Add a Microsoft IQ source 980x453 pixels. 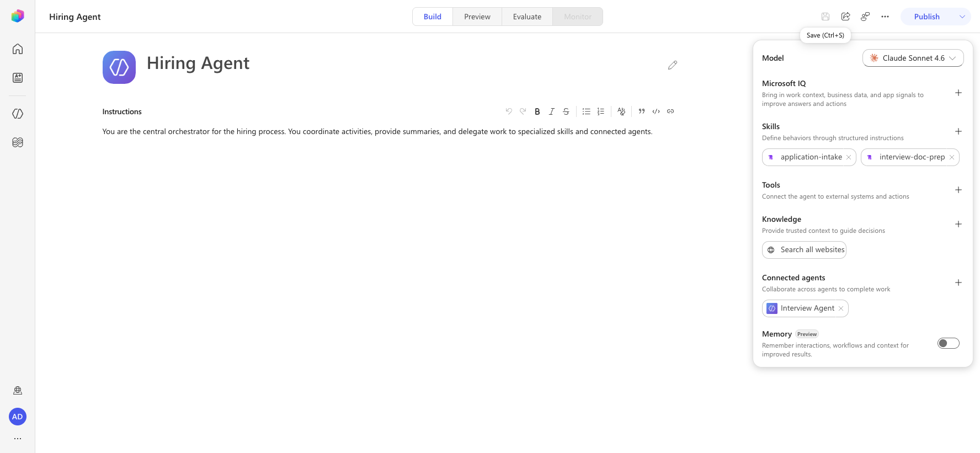[x=958, y=93]
